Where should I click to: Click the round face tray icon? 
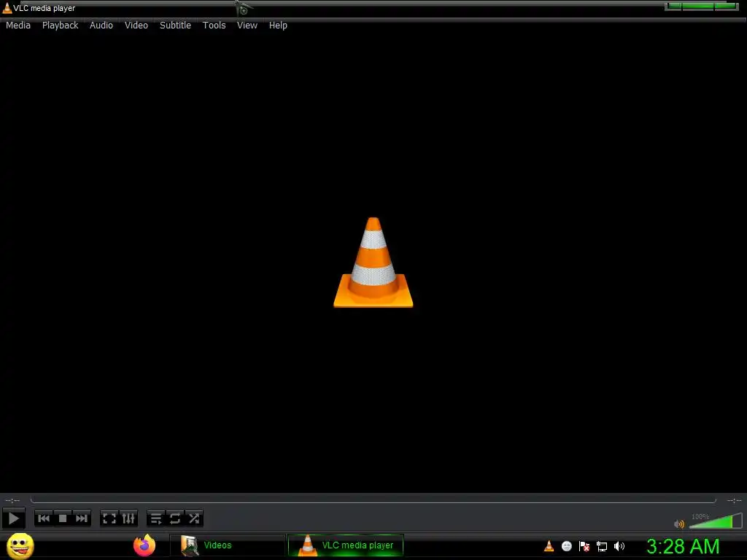[x=566, y=546]
